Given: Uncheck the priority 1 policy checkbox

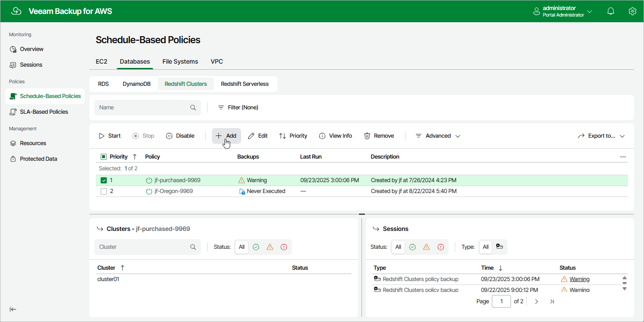Looking at the screenshot, I should 104,180.
